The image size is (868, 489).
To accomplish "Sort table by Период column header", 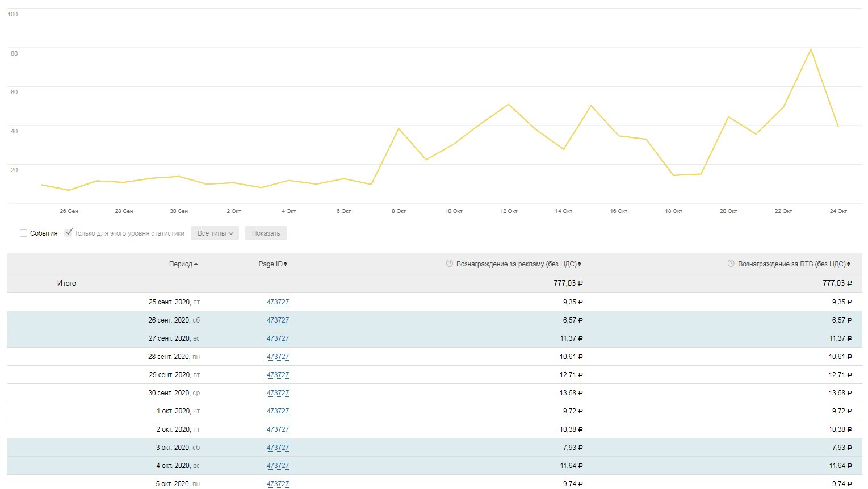I will [181, 264].
